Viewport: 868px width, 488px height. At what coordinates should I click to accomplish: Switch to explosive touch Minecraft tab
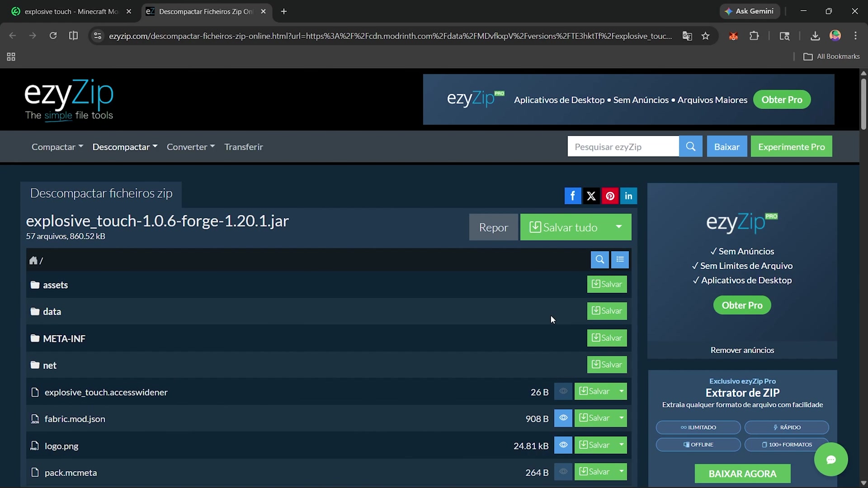point(70,11)
